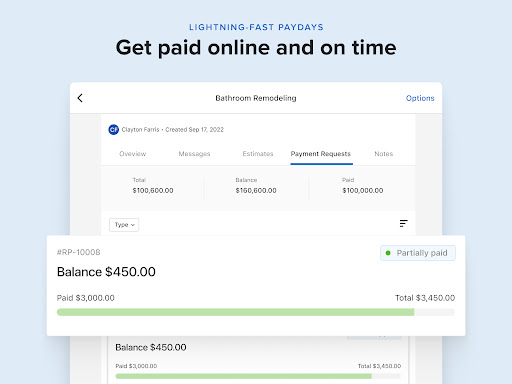Click the Paid $100,000.00 summary
The height and width of the screenshot is (384, 512).
[363, 186]
